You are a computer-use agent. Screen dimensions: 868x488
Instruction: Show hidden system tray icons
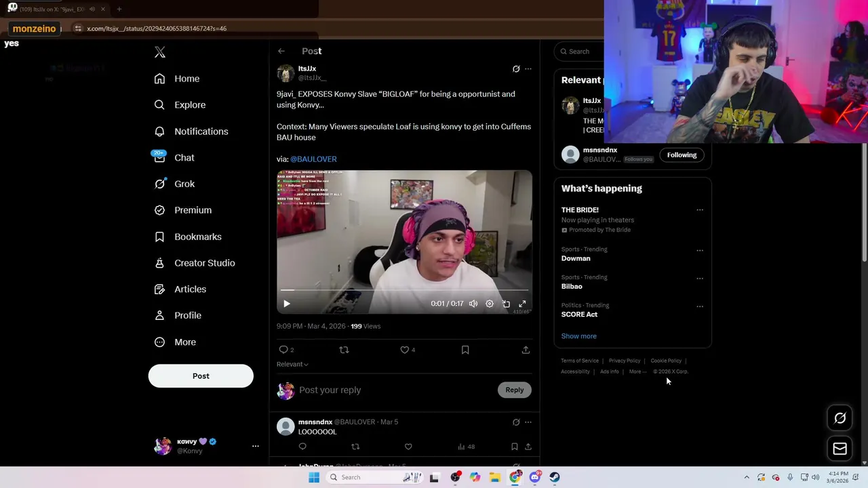[x=747, y=477]
